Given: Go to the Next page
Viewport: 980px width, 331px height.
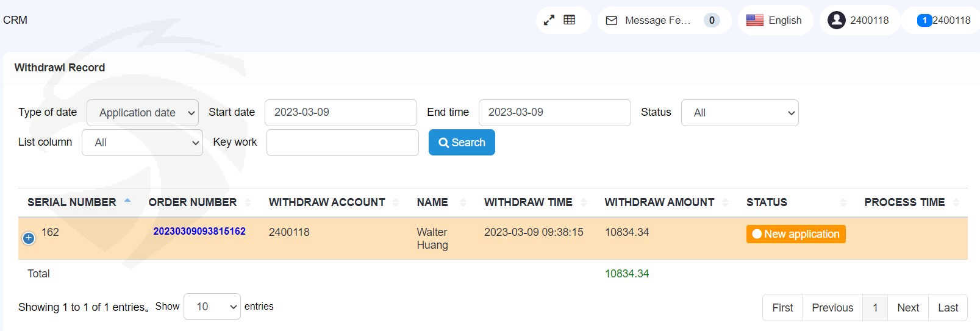Looking at the screenshot, I should [907, 308].
